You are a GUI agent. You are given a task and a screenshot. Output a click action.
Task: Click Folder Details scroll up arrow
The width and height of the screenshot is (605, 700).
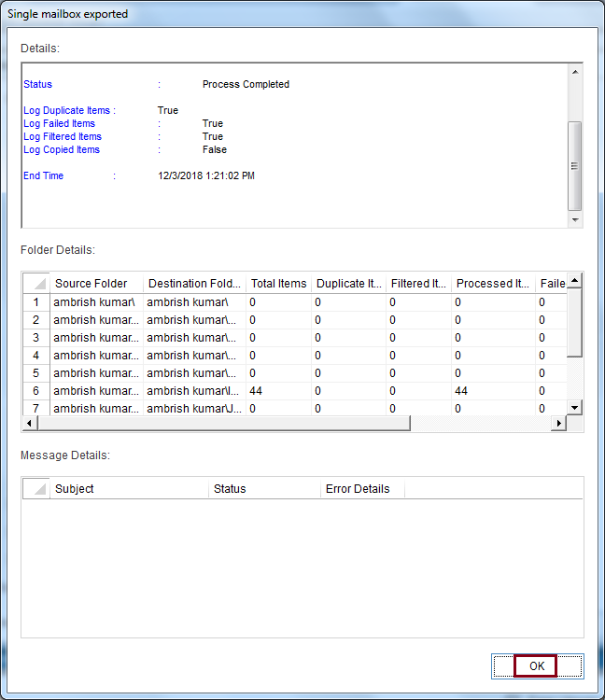574,281
